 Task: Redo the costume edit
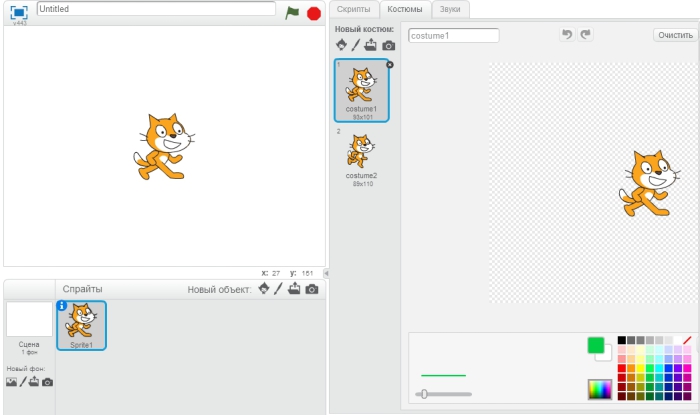(585, 35)
